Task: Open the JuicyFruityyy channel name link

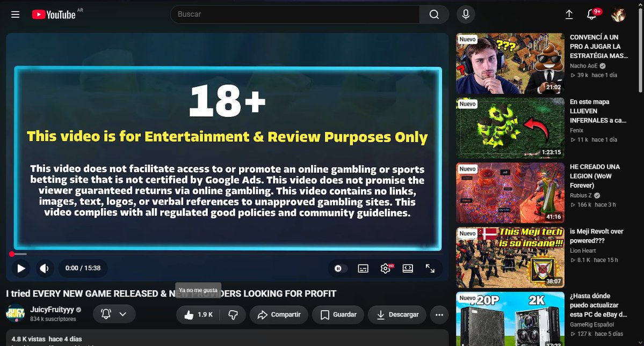Action: pos(52,310)
